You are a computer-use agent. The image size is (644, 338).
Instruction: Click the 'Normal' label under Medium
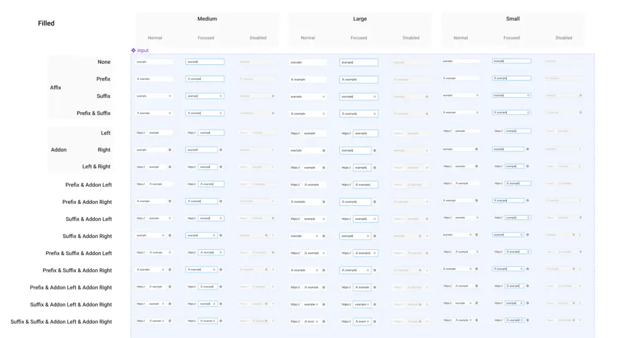pyautogui.click(x=155, y=38)
